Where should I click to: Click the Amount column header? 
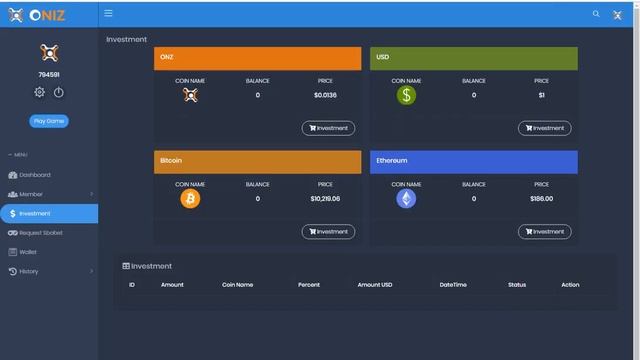coord(172,285)
